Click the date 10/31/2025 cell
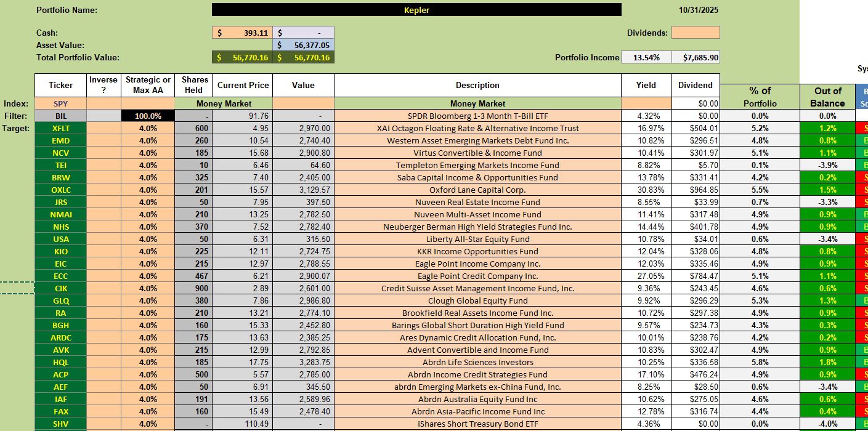This screenshot has height=431, width=868. (698, 10)
